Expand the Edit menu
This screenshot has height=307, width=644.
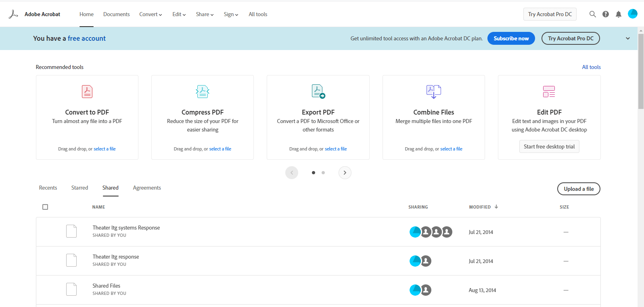(179, 14)
